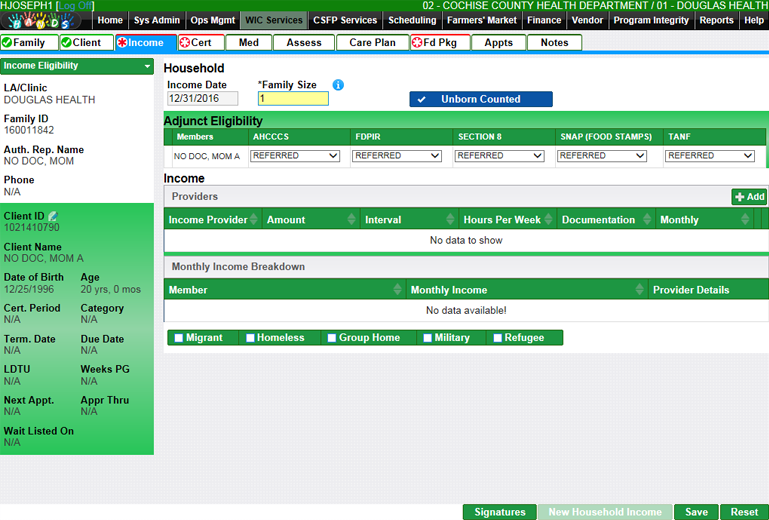Image resolution: width=769 pixels, height=520 pixels.
Task: Open the SNAP (Food Stamps) dropdown
Action: [601, 156]
